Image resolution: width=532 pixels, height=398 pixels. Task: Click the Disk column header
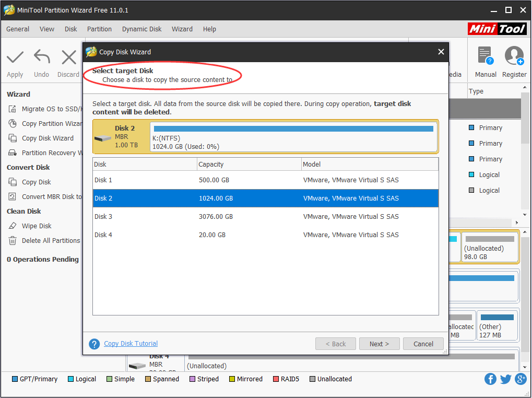(x=145, y=164)
